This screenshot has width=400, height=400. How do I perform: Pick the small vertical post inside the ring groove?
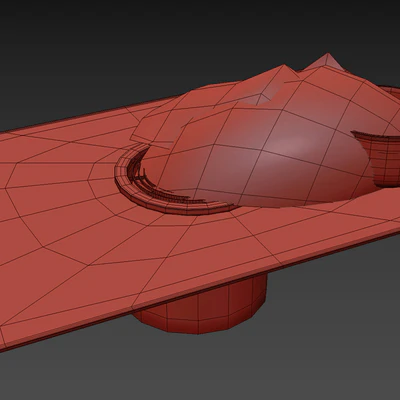click(x=145, y=173)
